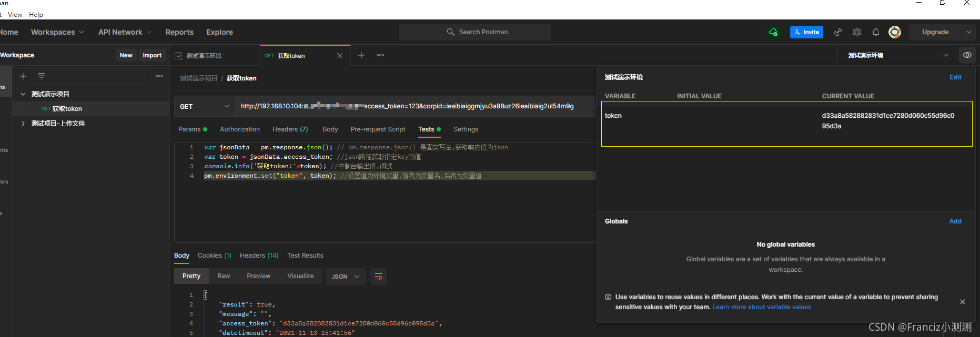Image resolution: width=980 pixels, height=337 pixels.
Task: Collapse the 测试演示项目 collection
Action: pos(23,94)
